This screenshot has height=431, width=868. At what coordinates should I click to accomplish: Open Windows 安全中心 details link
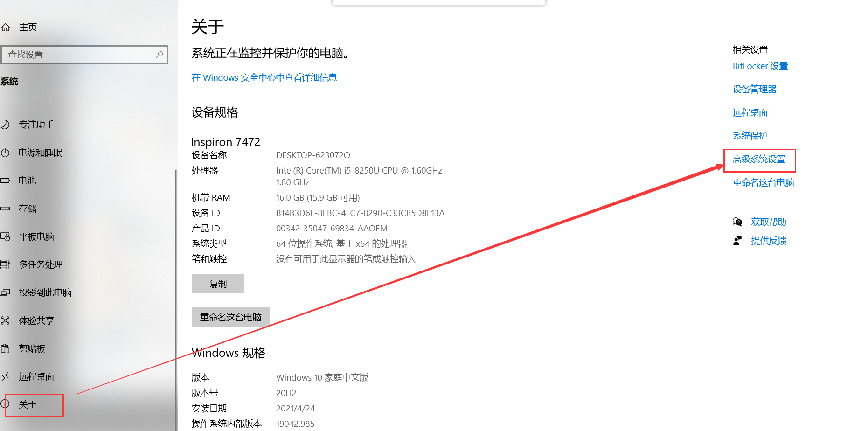pyautogui.click(x=264, y=77)
